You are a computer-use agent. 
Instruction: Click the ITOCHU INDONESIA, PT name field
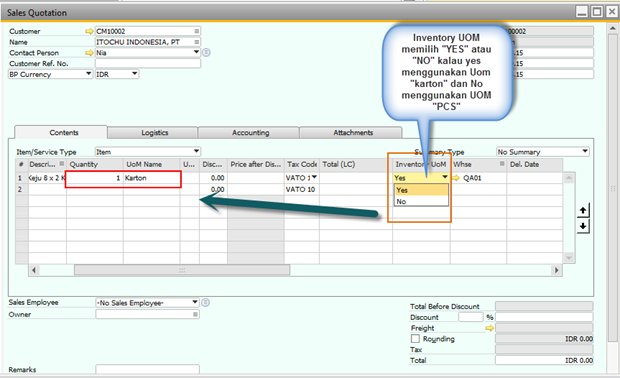[x=148, y=42]
